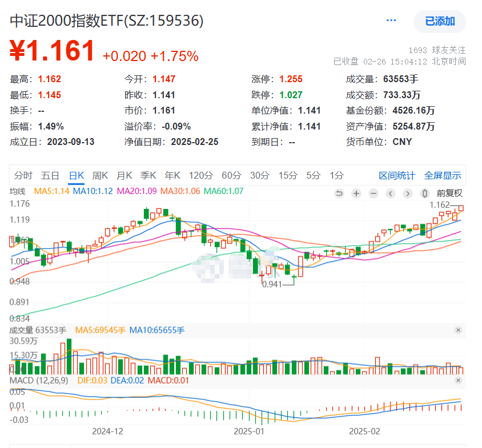Click the left arrow to pan the chart
The image size is (482, 448).
pos(391,193)
